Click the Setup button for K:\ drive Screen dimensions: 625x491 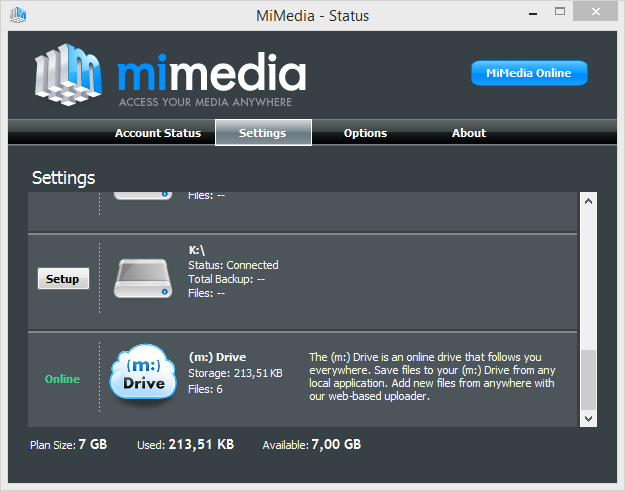[63, 279]
